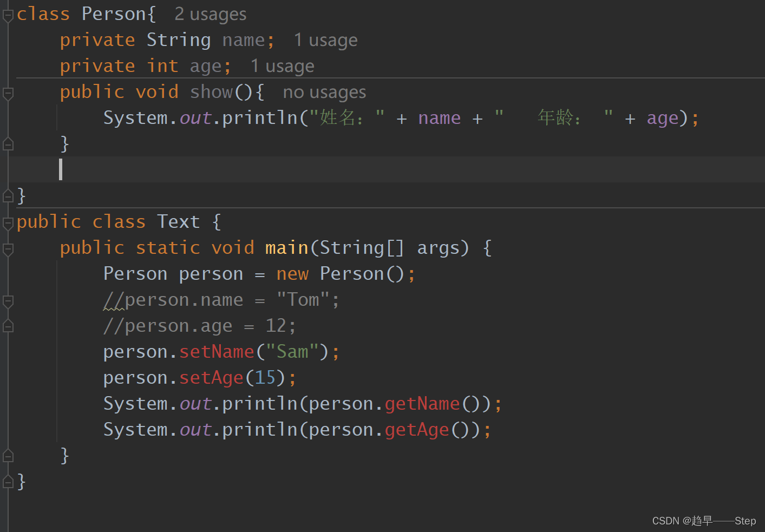Screen dimensions: 765x532
Task: Click 'new' keyword in Person instantiation
Action: pos(292,274)
